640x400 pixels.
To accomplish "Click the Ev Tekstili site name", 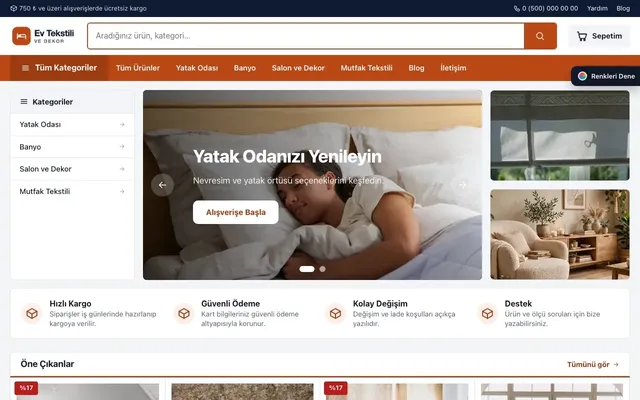I will pyautogui.click(x=54, y=33).
